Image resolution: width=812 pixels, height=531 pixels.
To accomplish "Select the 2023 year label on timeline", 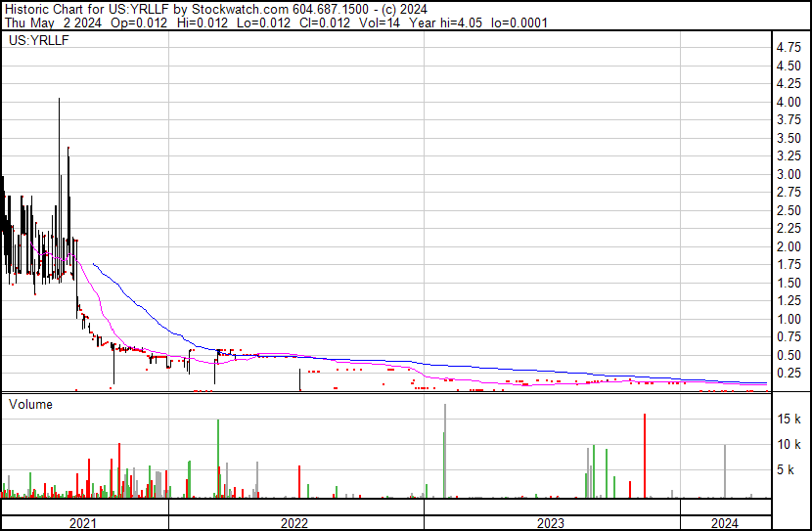I will coord(550,523).
